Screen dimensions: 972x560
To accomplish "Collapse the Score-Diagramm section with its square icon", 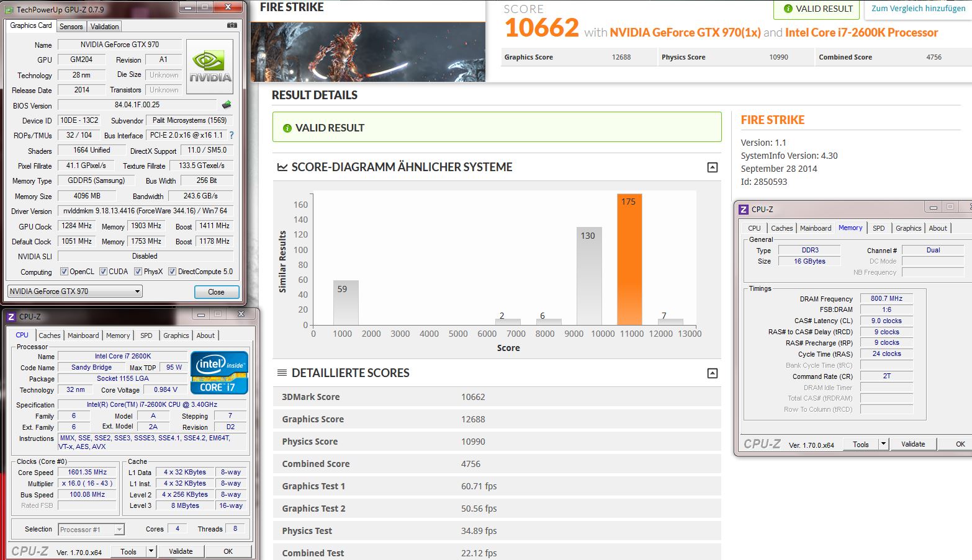I will tap(713, 167).
